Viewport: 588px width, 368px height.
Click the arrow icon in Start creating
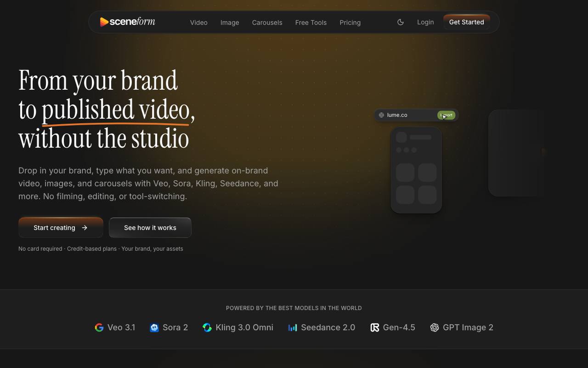(85, 228)
